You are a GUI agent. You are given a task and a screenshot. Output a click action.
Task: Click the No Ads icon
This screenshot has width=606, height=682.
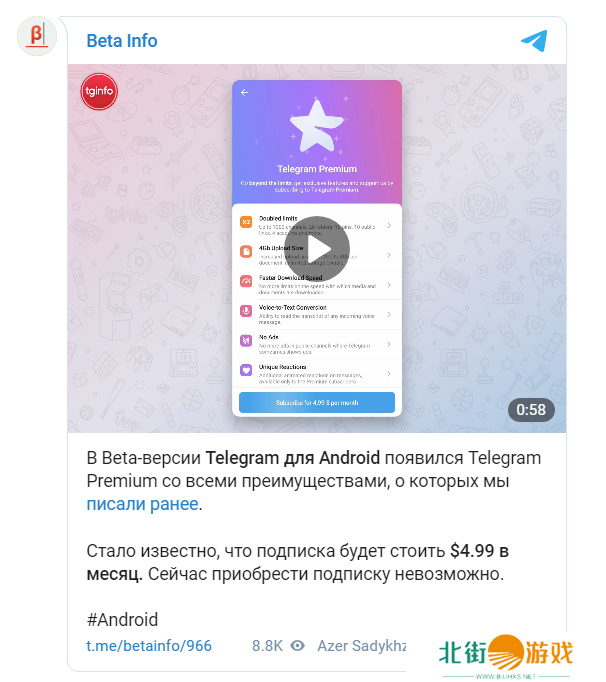pyautogui.click(x=246, y=341)
